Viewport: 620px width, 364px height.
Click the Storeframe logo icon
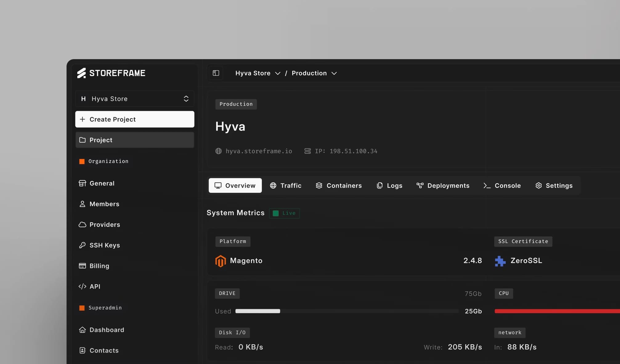[81, 73]
